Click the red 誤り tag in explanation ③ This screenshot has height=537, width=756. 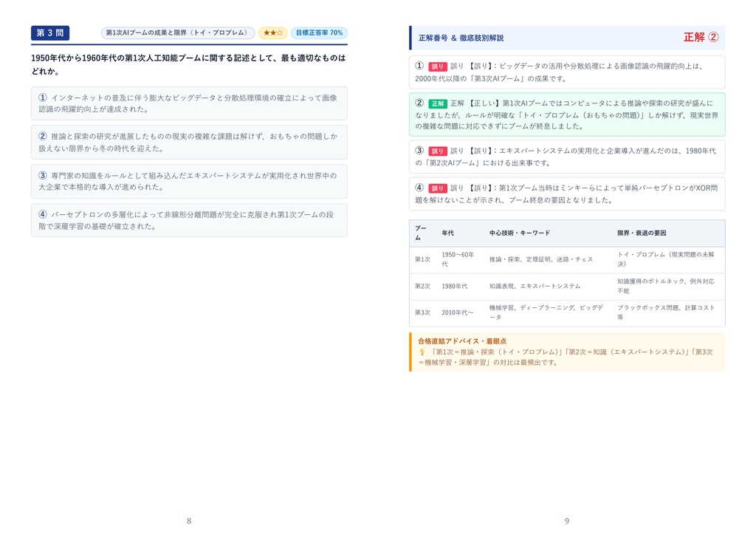pyautogui.click(x=438, y=151)
